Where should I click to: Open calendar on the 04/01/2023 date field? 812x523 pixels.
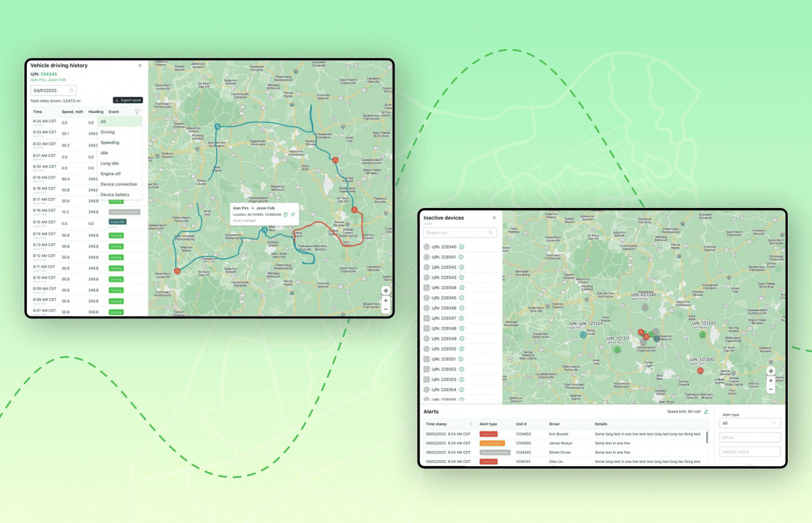(71, 90)
